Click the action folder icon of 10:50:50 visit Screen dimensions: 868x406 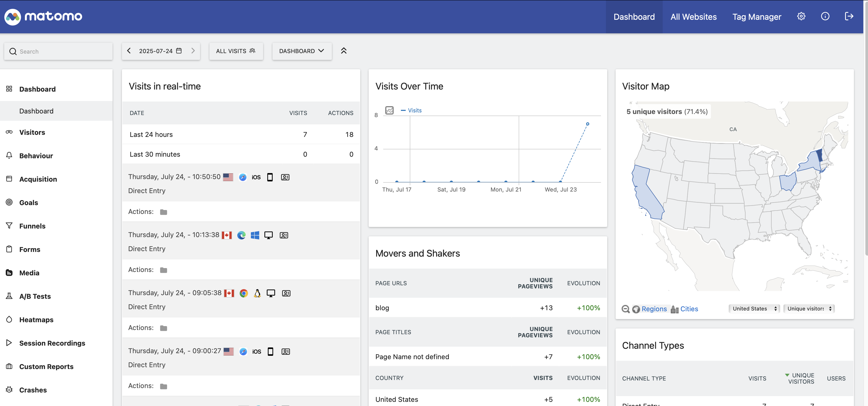pos(163,212)
